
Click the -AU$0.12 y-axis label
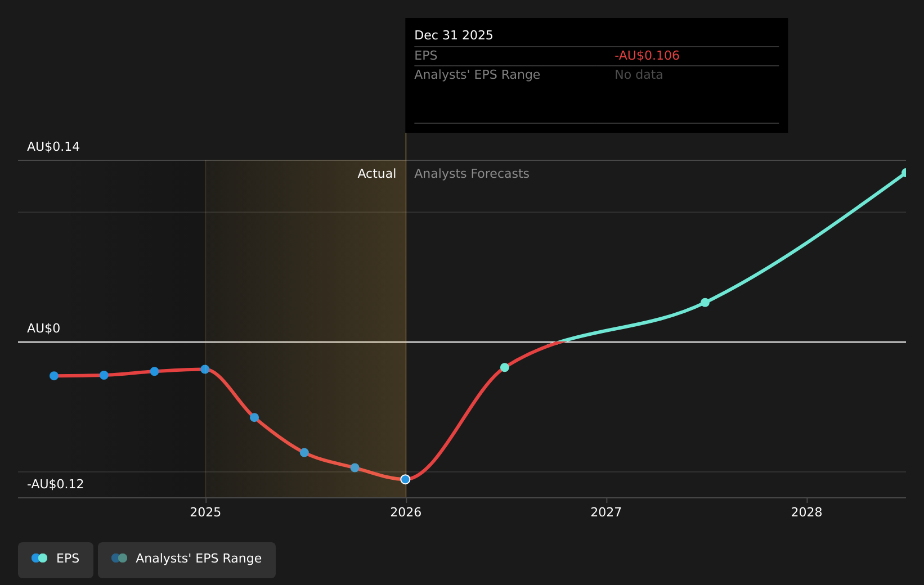pos(55,484)
